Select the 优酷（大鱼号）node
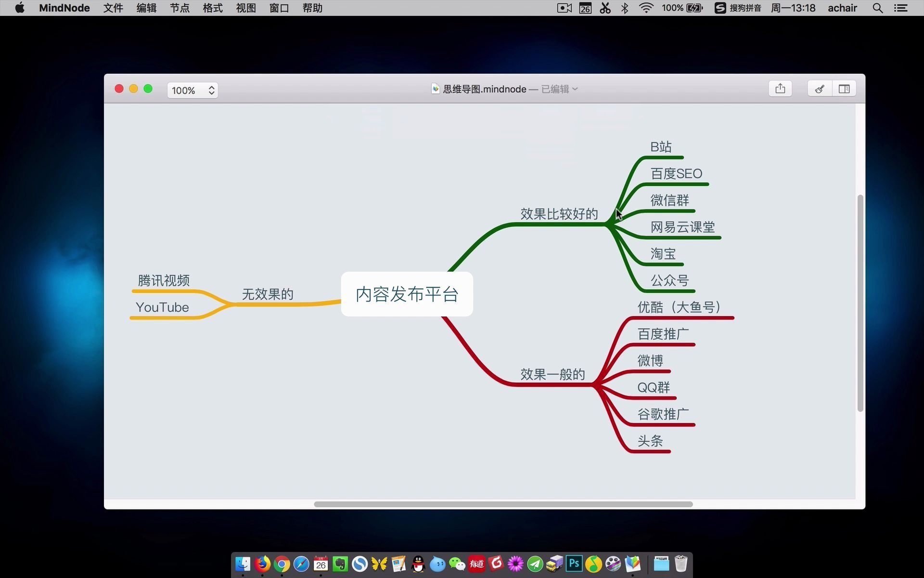The width and height of the screenshot is (924, 578). (679, 307)
